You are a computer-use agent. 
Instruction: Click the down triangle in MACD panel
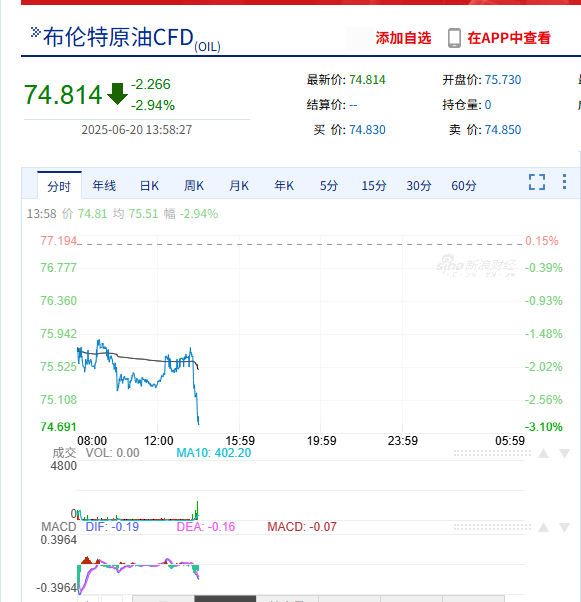click(x=564, y=528)
